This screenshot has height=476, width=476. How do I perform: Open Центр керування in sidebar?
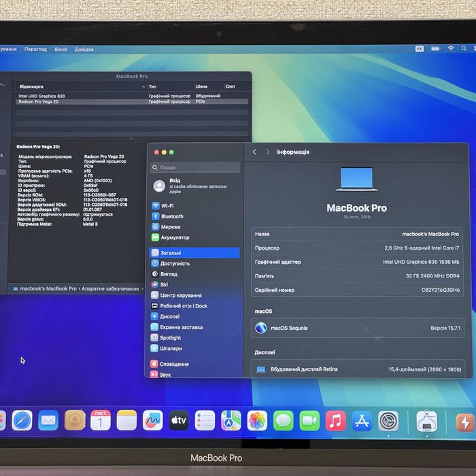(x=194, y=295)
